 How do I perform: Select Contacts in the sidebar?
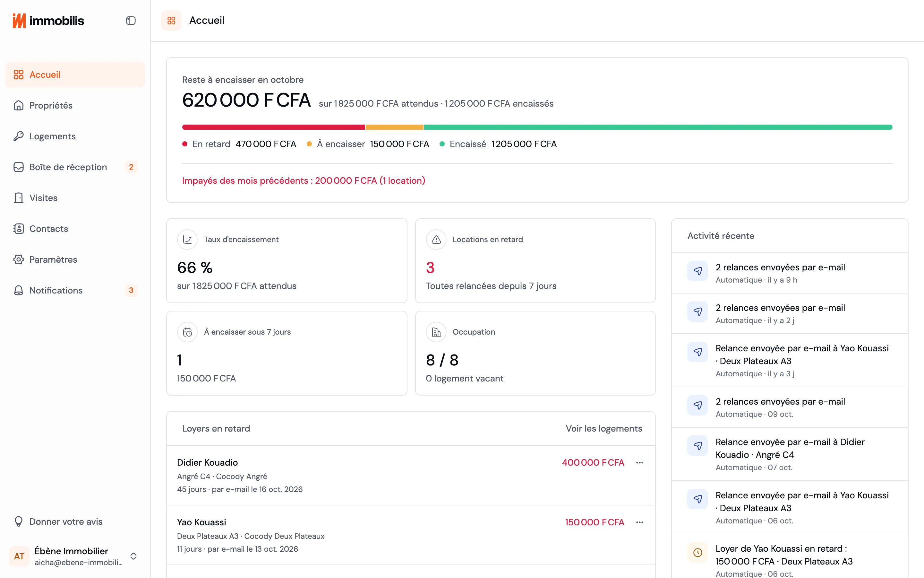75,229
